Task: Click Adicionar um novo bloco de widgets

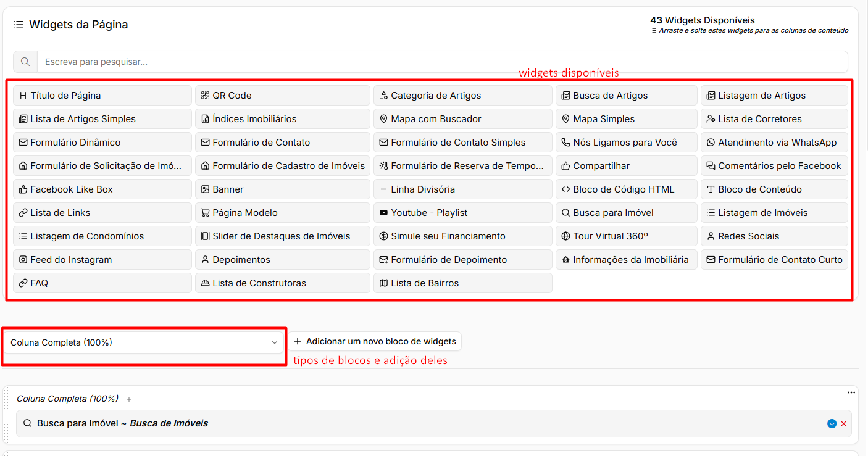Action: [x=375, y=341]
